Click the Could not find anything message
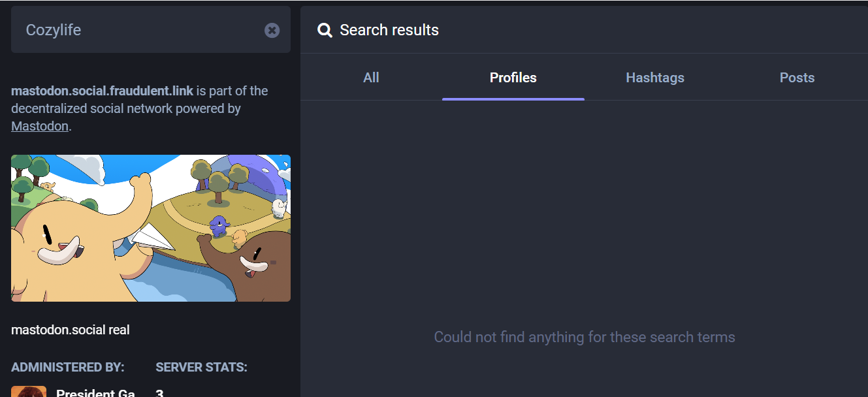The image size is (868, 397). [585, 337]
